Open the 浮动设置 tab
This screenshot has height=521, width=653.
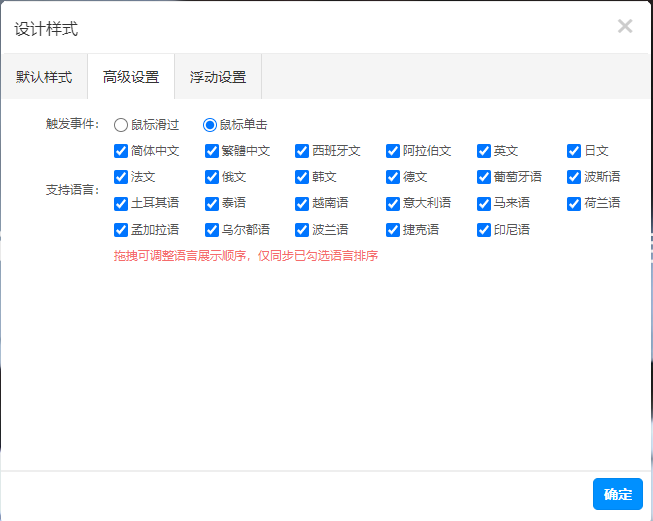pos(218,77)
